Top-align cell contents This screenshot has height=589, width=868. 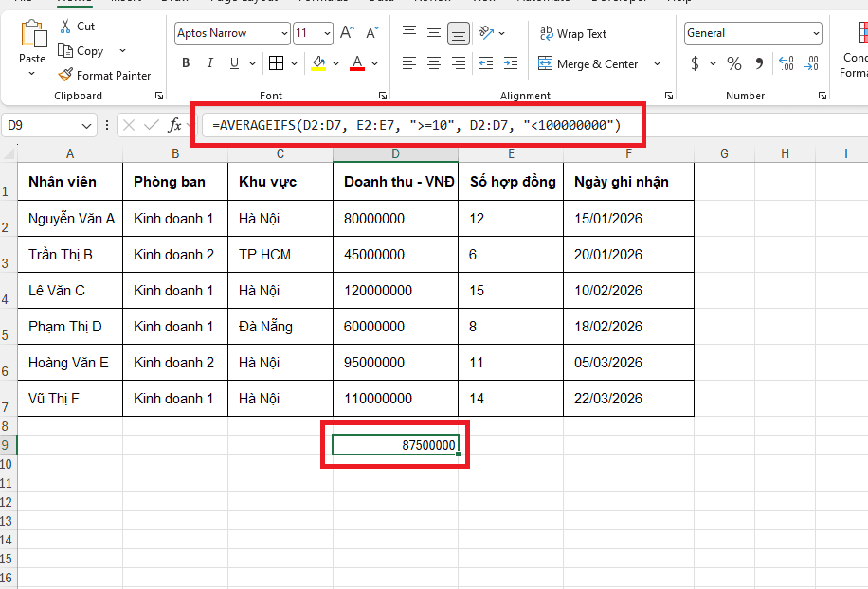(409, 32)
